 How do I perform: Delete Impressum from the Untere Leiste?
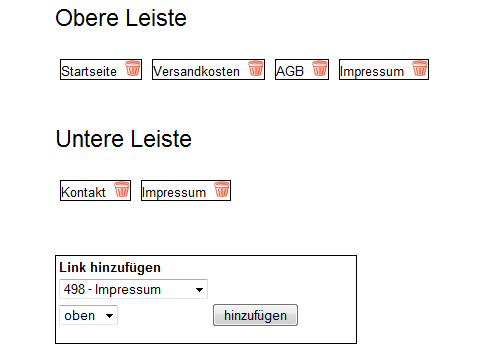pyautogui.click(x=222, y=189)
